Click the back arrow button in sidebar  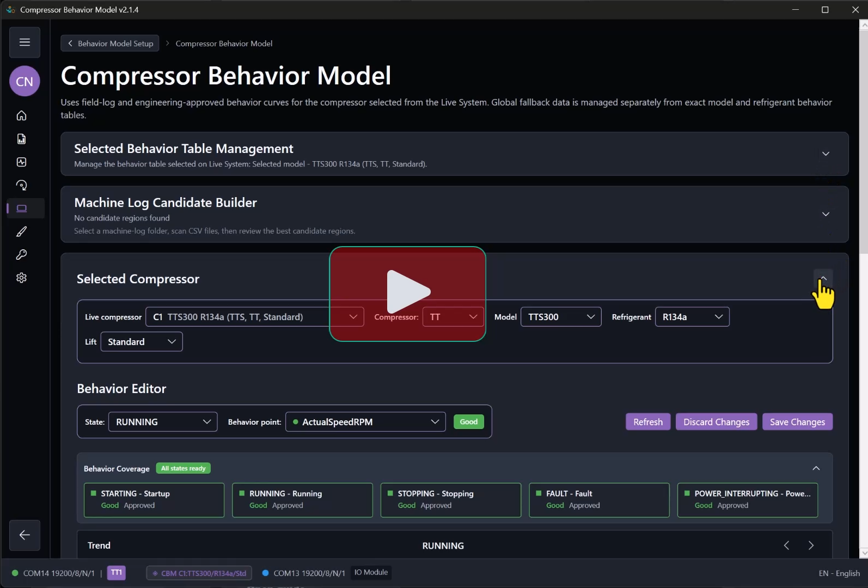25,535
